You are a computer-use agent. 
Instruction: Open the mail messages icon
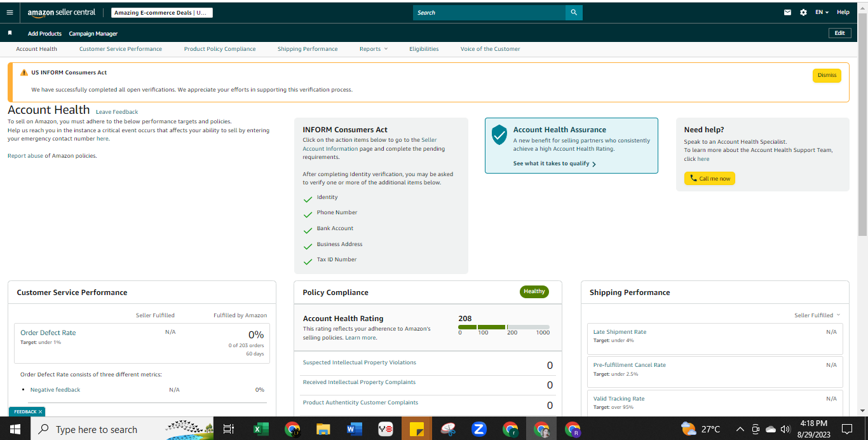[788, 12]
